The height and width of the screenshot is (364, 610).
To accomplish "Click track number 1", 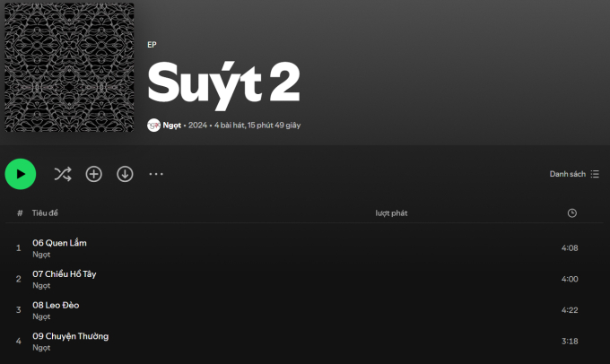I will [18, 248].
